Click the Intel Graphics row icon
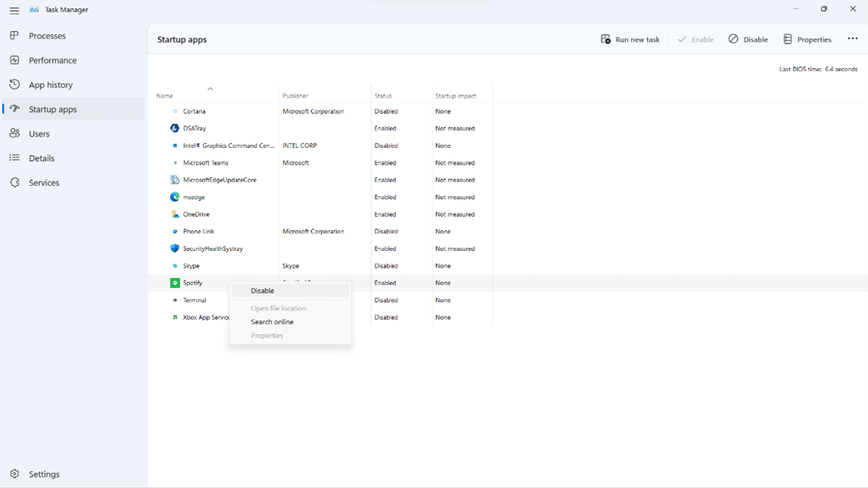Viewport: 868px width, 488px height. point(175,145)
